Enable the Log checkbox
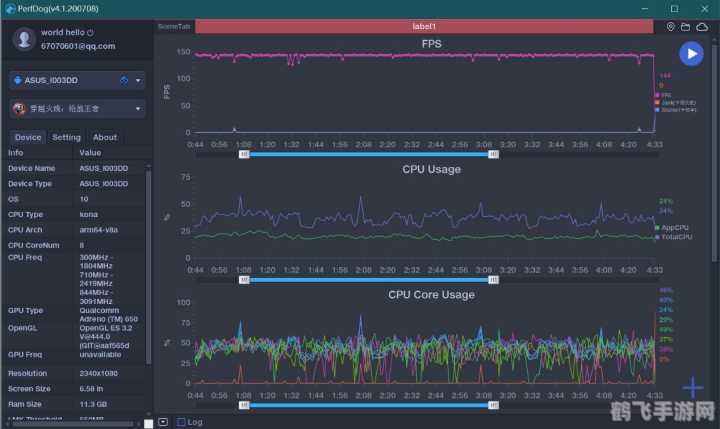 click(x=181, y=422)
